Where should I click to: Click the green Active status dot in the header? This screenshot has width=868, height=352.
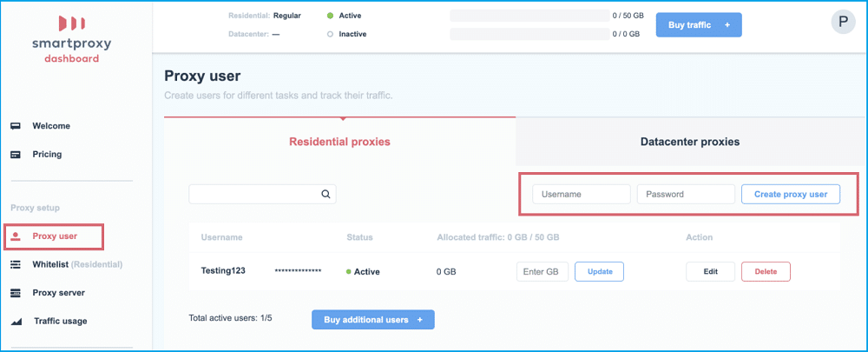pyautogui.click(x=330, y=16)
